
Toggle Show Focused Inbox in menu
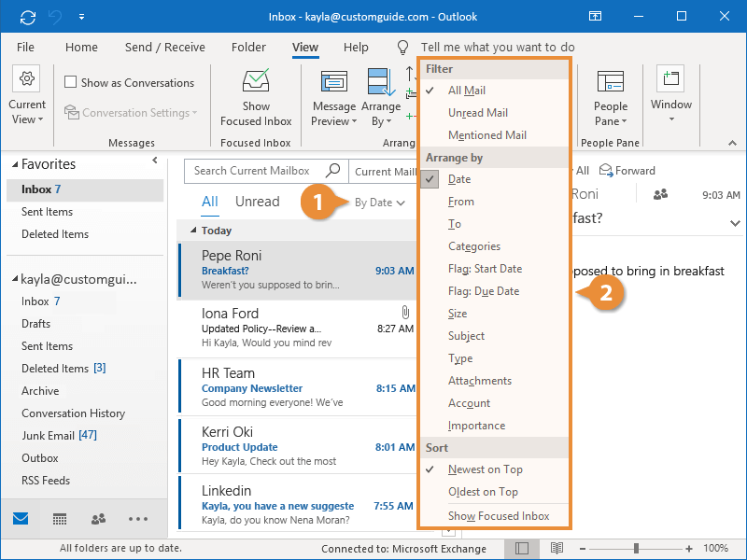tap(494, 516)
